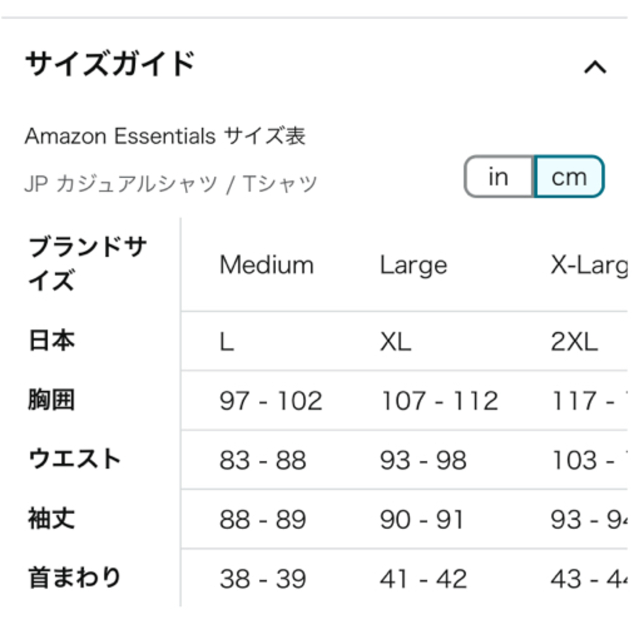Click the 胸囲 row label
Image resolution: width=644 pixels, height=644 pixels.
pyautogui.click(x=52, y=400)
